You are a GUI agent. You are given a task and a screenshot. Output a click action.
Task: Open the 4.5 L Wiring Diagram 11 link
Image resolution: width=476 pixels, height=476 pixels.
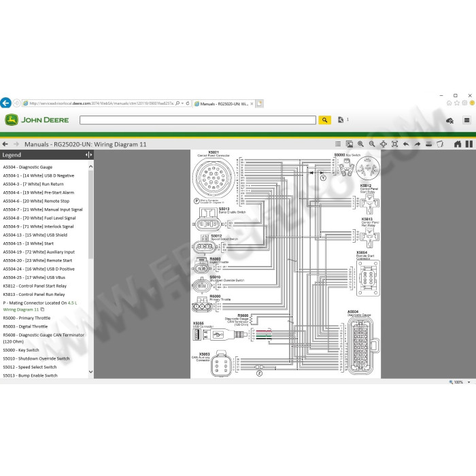click(x=40, y=306)
